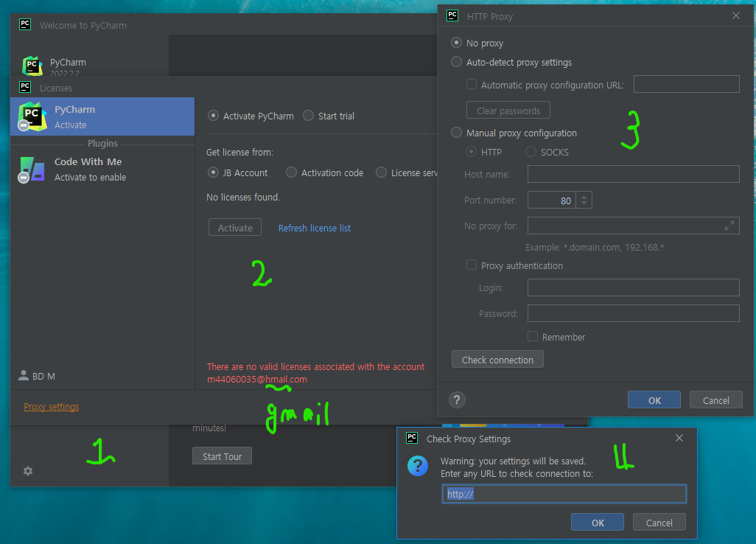Click the BD M account name
The width and height of the screenshot is (756, 544).
(x=44, y=376)
